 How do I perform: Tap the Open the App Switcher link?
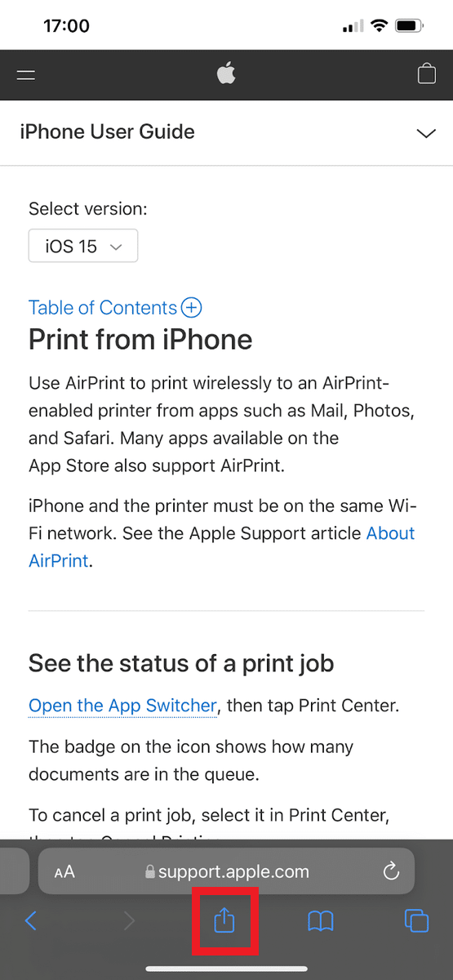click(x=122, y=706)
